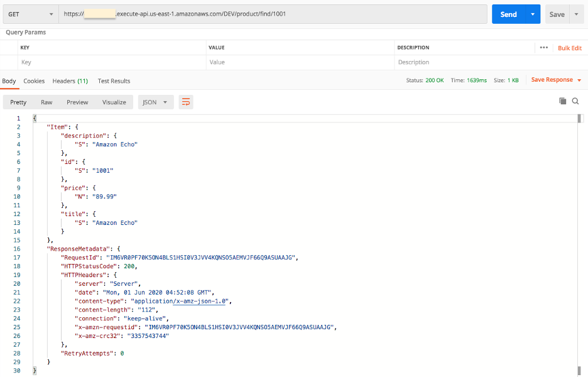Open the Visualize tab

[x=113, y=101]
